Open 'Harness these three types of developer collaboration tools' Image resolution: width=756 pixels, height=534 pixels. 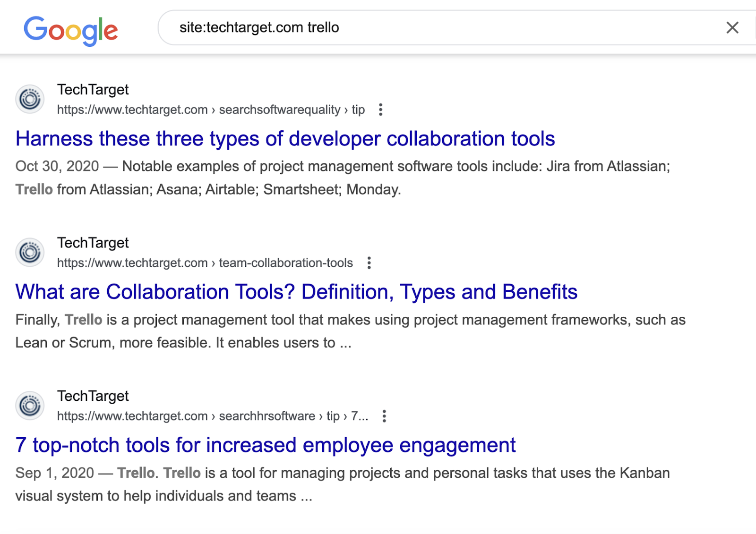click(x=285, y=139)
